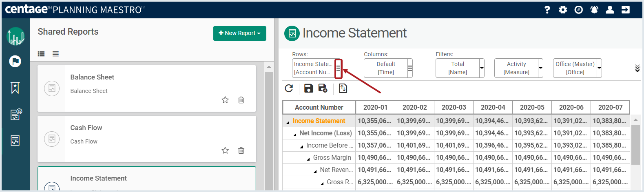Viewport: 644px width, 192px height.
Task: Open the Total Name filter dropdown arrow
Action: point(482,68)
